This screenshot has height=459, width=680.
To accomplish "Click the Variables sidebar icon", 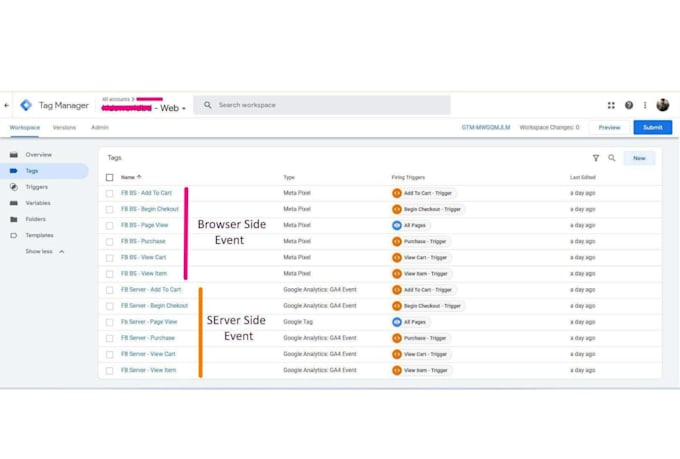I will 14,203.
